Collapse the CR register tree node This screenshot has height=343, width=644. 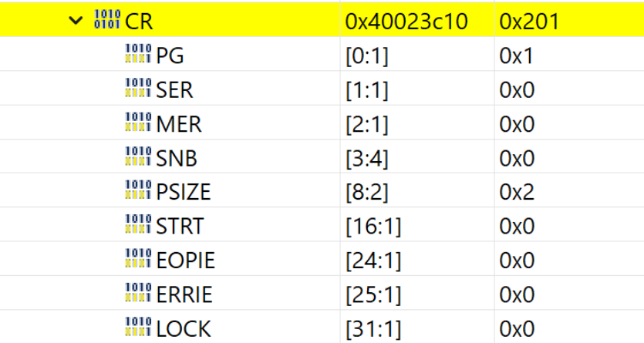pos(74,21)
